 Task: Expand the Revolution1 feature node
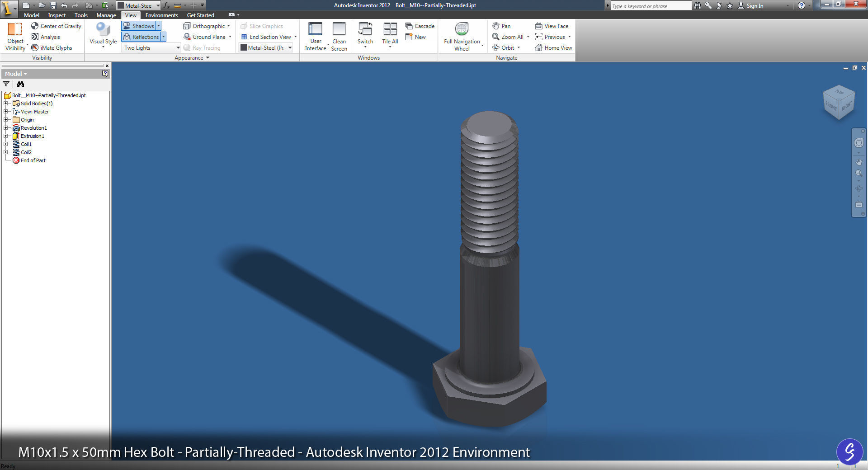pyautogui.click(x=6, y=128)
